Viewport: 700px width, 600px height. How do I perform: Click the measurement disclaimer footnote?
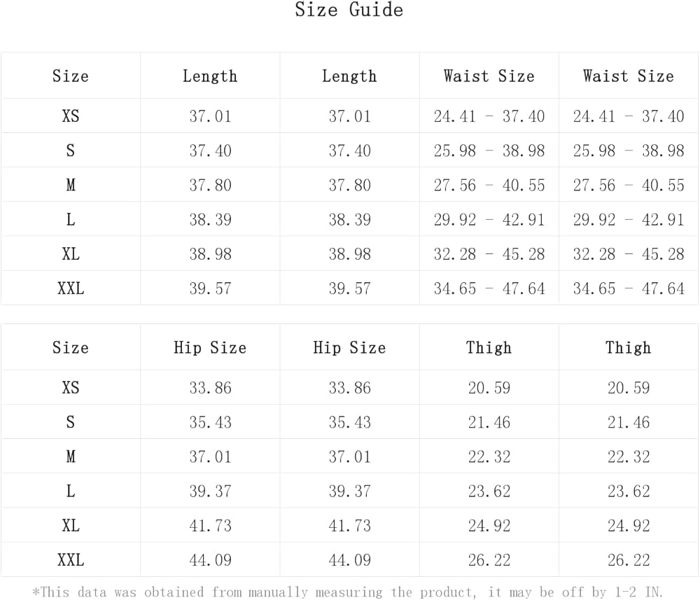tap(348, 592)
